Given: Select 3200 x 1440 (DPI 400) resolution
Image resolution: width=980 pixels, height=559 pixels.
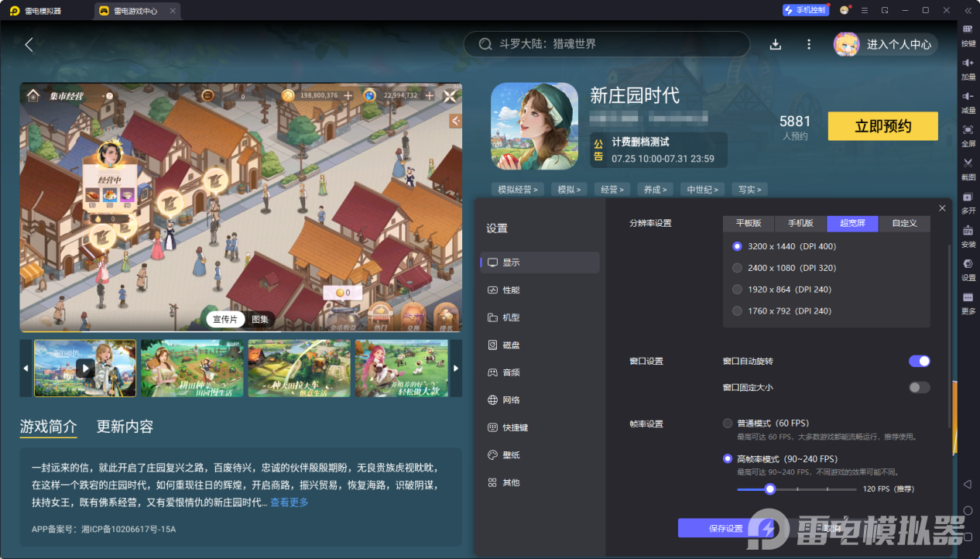Looking at the screenshot, I should pos(737,246).
